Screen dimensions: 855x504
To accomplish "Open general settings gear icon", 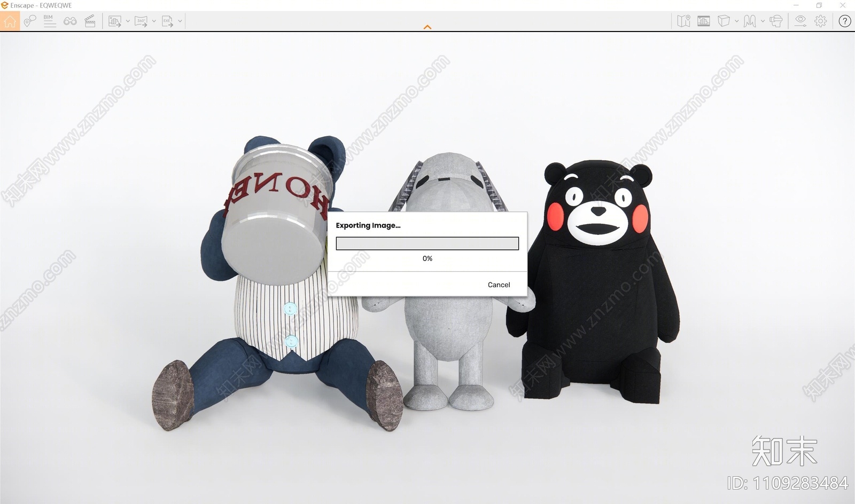I will [x=820, y=21].
